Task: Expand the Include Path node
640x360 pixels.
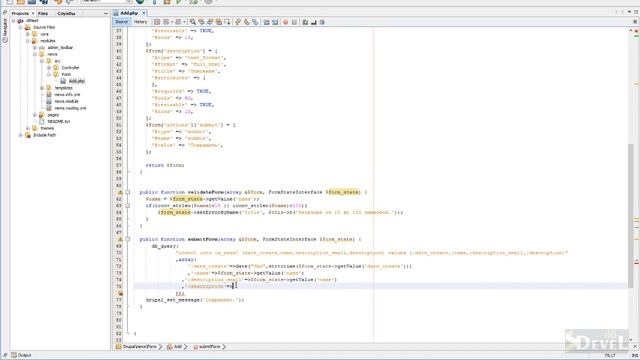Action: click(20, 135)
